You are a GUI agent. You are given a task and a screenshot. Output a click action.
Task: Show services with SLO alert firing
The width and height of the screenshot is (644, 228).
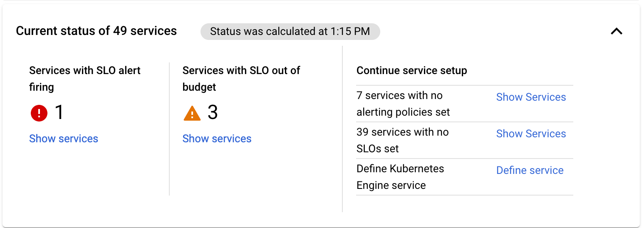point(64,139)
